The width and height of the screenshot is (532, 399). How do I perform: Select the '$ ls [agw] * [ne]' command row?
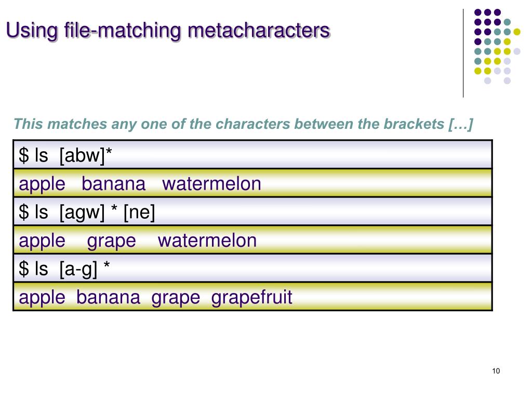(253, 211)
